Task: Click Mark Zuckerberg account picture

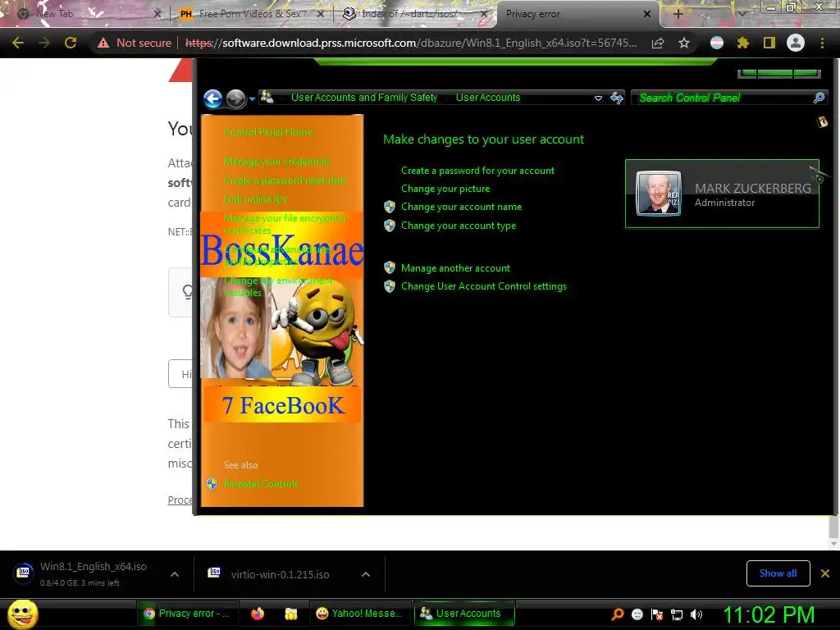Action: (659, 194)
